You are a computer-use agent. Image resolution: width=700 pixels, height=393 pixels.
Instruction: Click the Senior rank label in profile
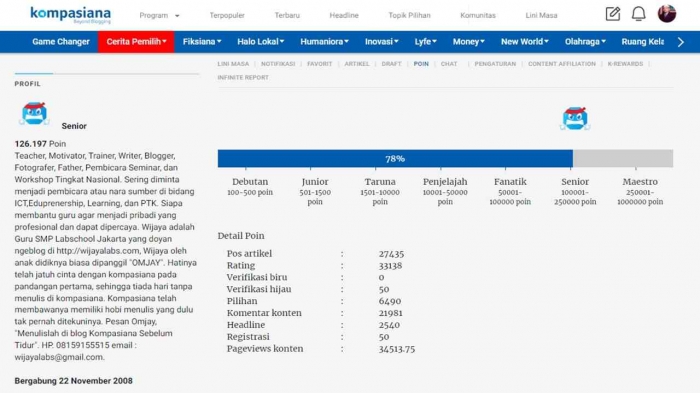[74, 126]
